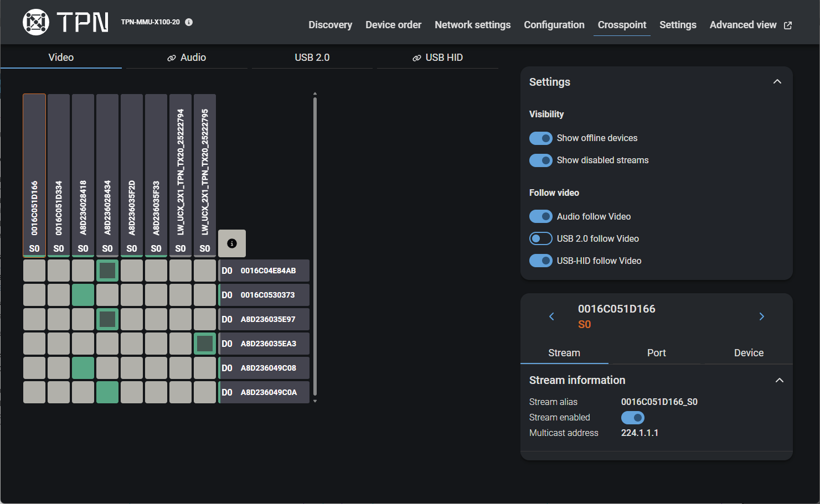Viewport: 820px width, 504px height.
Task: Switch to the USB 2.0 tab
Action: click(312, 58)
